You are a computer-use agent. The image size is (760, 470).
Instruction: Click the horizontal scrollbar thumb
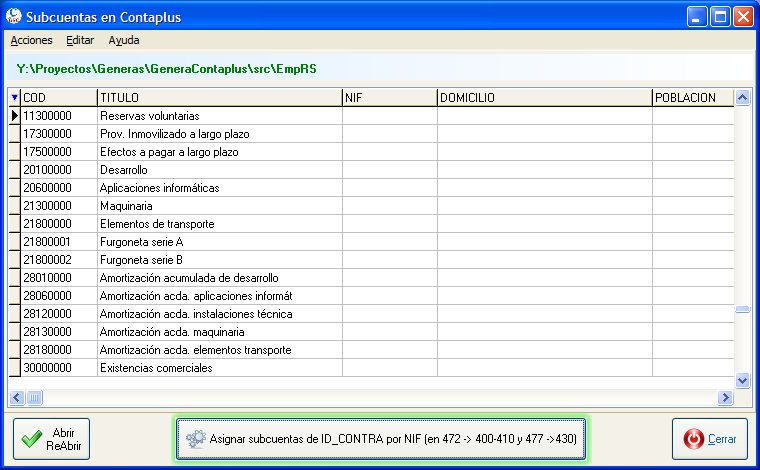(x=34, y=398)
